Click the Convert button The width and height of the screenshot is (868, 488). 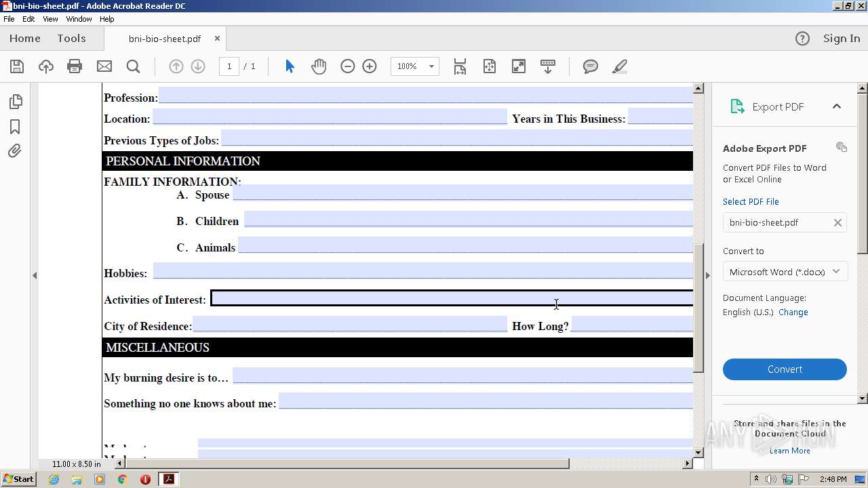[785, 369]
